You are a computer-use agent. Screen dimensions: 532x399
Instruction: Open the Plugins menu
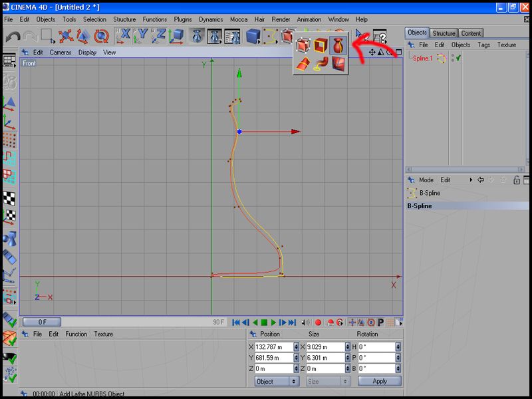183,19
